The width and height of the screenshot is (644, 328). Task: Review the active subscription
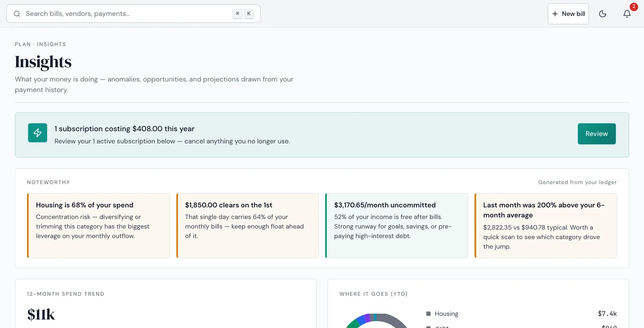point(597,134)
